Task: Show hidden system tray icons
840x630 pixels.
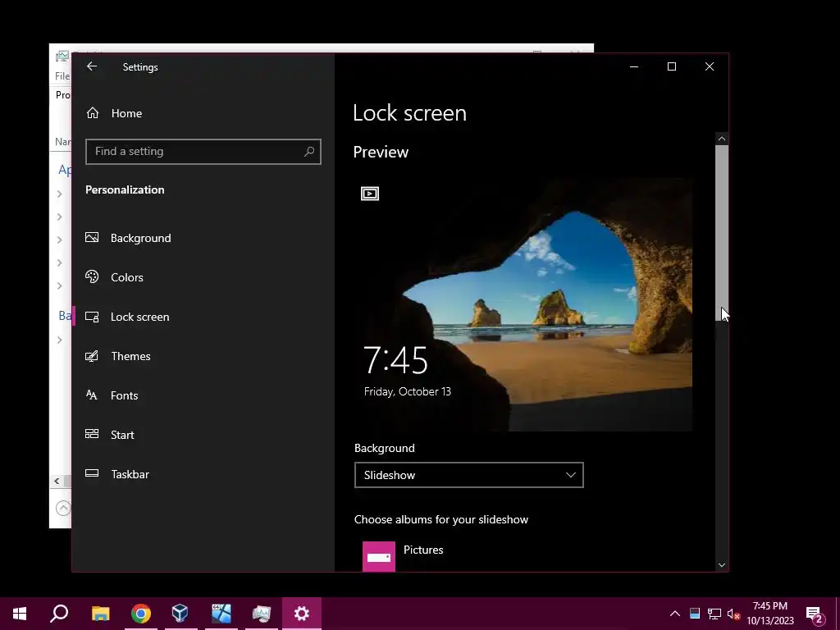Action: coord(675,614)
